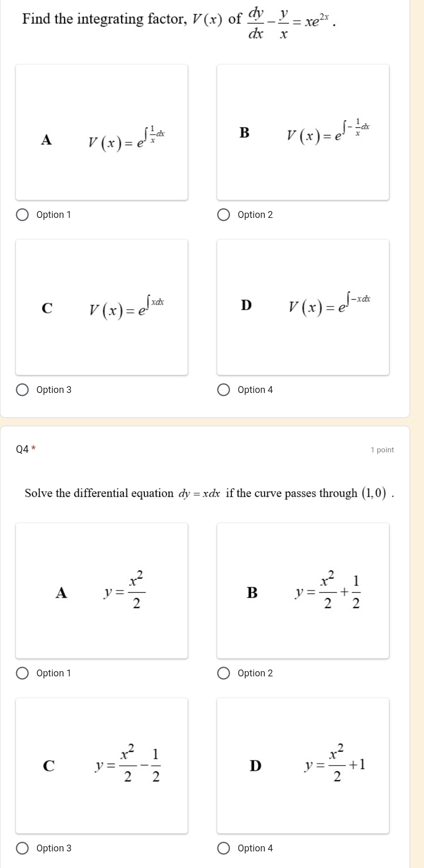424x868 pixels.
Task: Open Q4 image C showing y = x²/2 − 1/2
Action: tap(102, 766)
